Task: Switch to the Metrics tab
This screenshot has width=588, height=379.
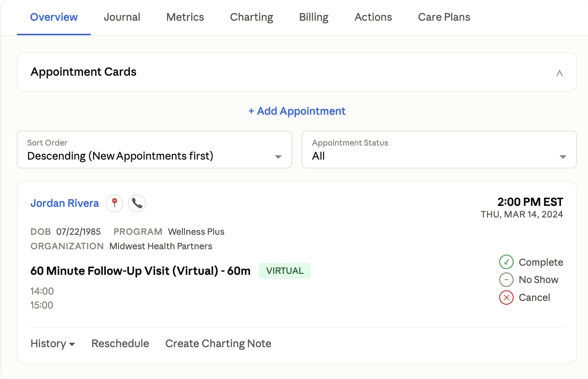Action: click(185, 17)
